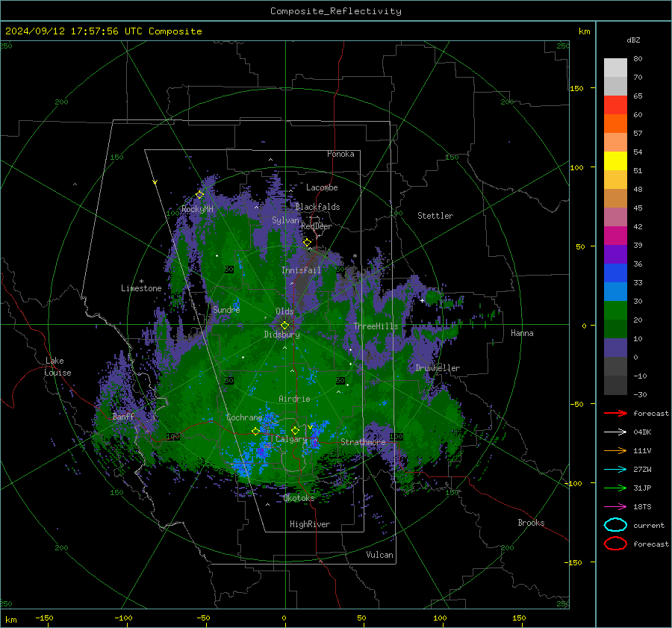Click the Didsbury city label
672x628 pixels.
click(282, 335)
